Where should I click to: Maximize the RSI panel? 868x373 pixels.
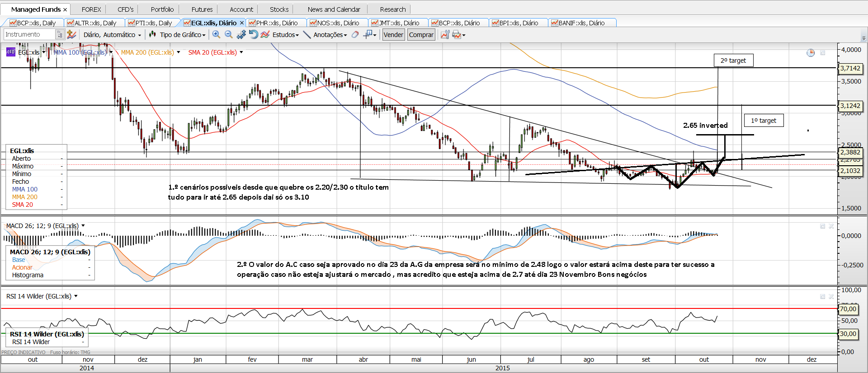[823, 297]
